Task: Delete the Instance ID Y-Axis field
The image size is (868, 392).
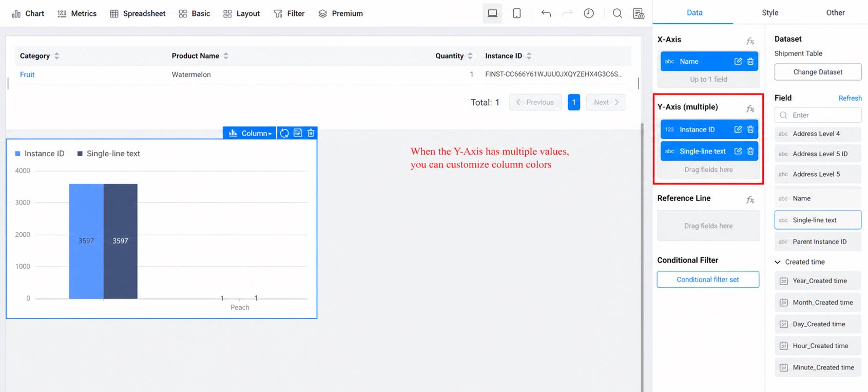Action: click(x=750, y=129)
